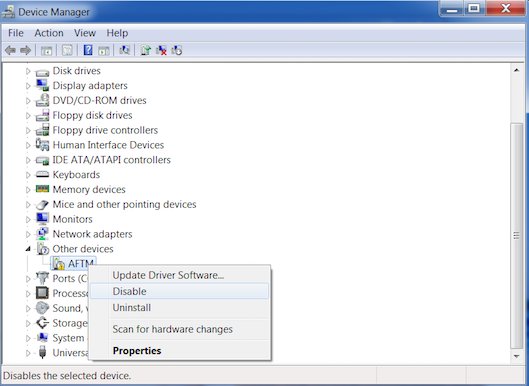Select the Other devices label
Screen dimensions: 529x386
click(83, 249)
